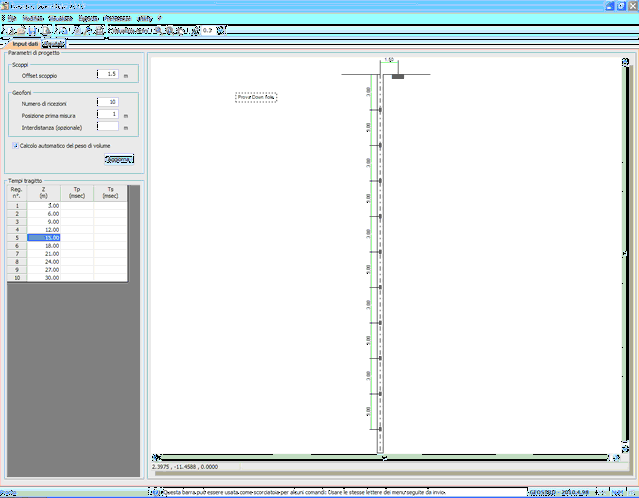Viewport: 639px width, 498px height.
Task: Click the Ts (msec) column header
Action: click(110, 193)
